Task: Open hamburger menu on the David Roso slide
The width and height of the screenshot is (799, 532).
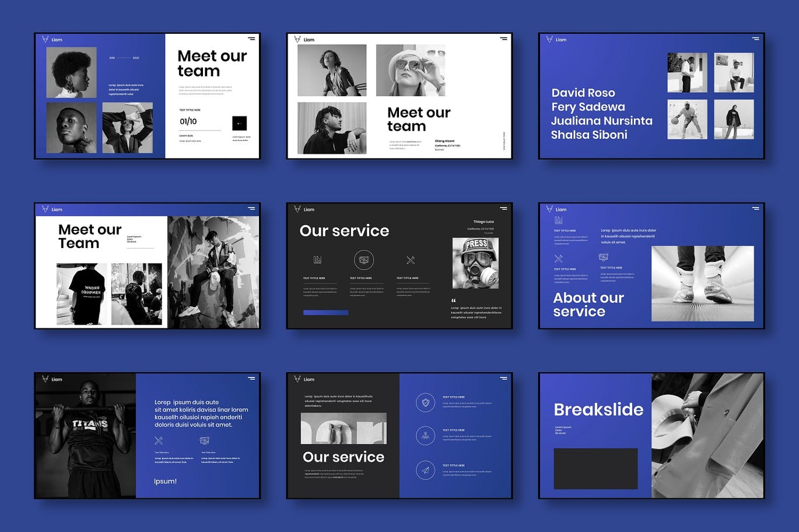Action: pos(755,38)
